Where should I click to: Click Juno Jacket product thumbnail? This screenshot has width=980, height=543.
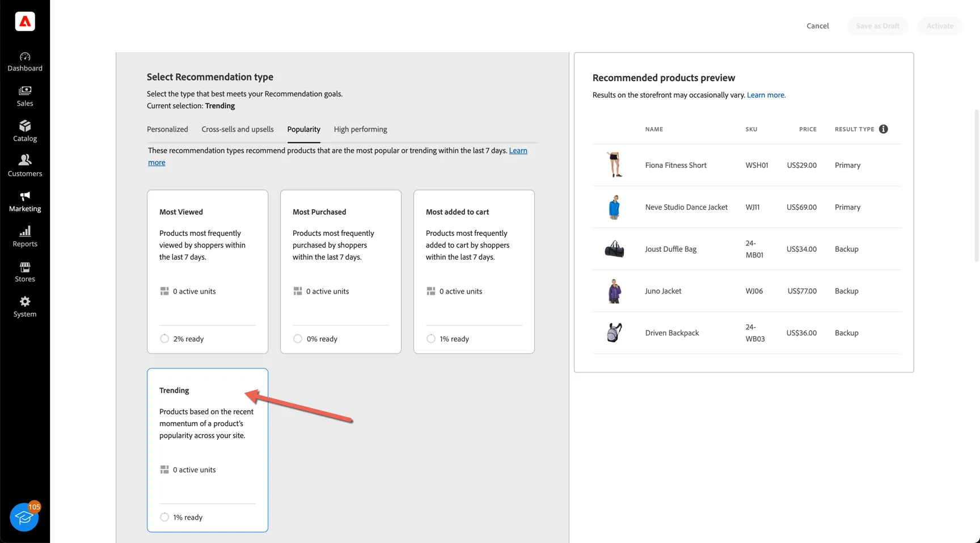click(614, 291)
